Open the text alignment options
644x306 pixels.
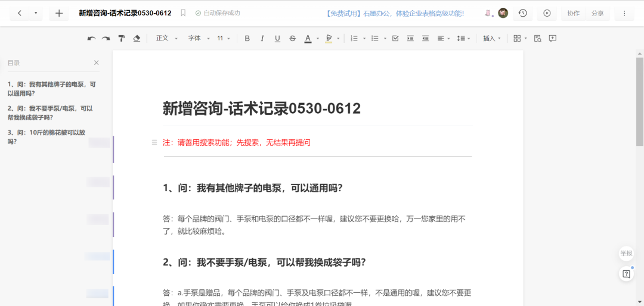(x=443, y=39)
